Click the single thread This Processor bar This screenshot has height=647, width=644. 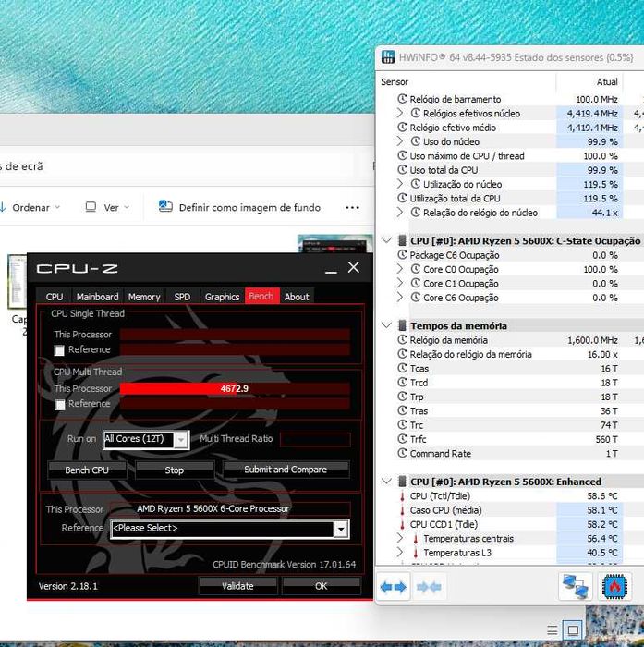(235, 335)
